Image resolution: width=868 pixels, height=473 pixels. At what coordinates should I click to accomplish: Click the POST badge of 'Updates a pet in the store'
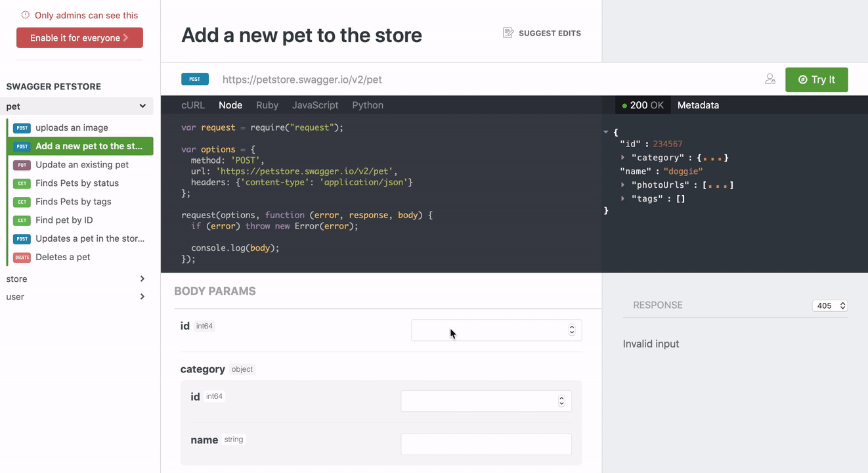22,238
